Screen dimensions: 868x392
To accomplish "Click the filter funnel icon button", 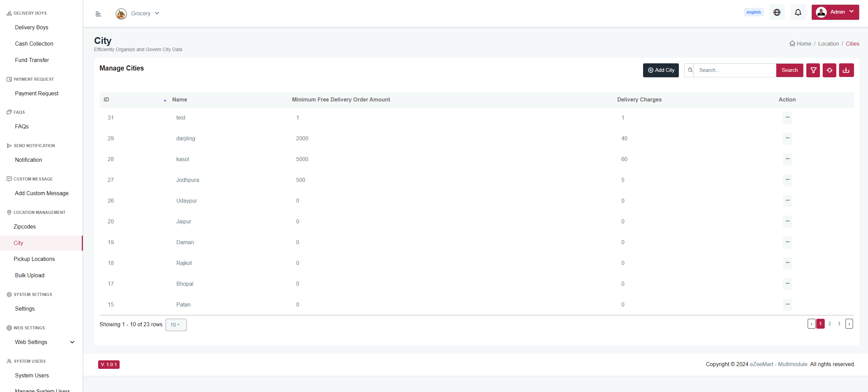I will click(x=813, y=70).
